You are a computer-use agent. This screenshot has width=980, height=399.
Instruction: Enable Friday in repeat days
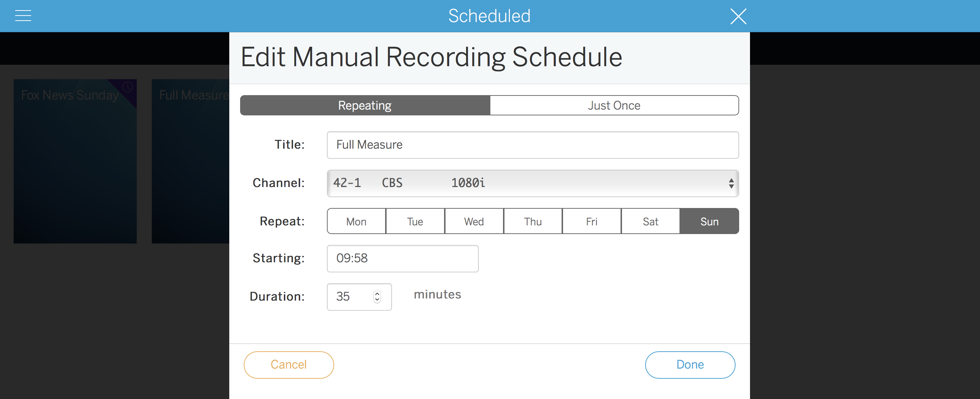coord(591,222)
